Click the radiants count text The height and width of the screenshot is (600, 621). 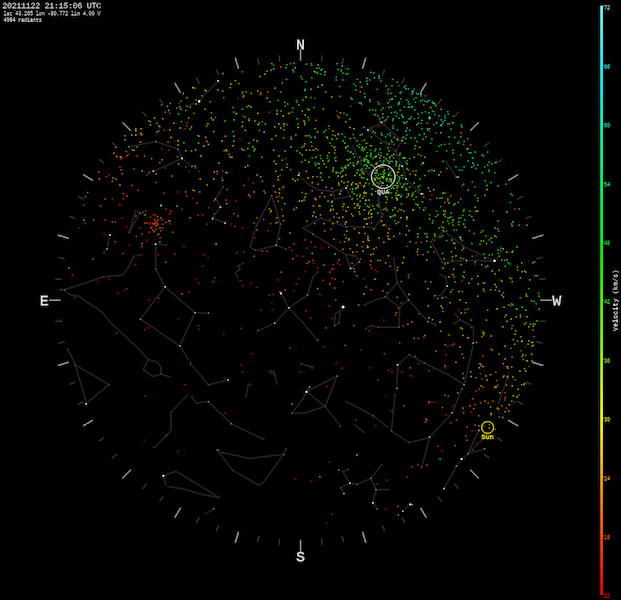(23, 20)
